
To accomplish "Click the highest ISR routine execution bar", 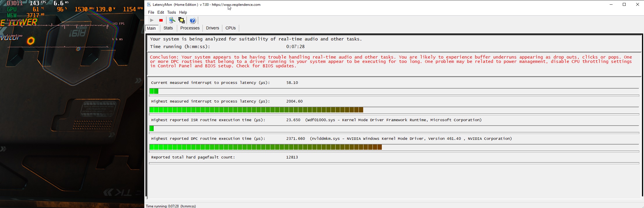I will click(152, 129).
